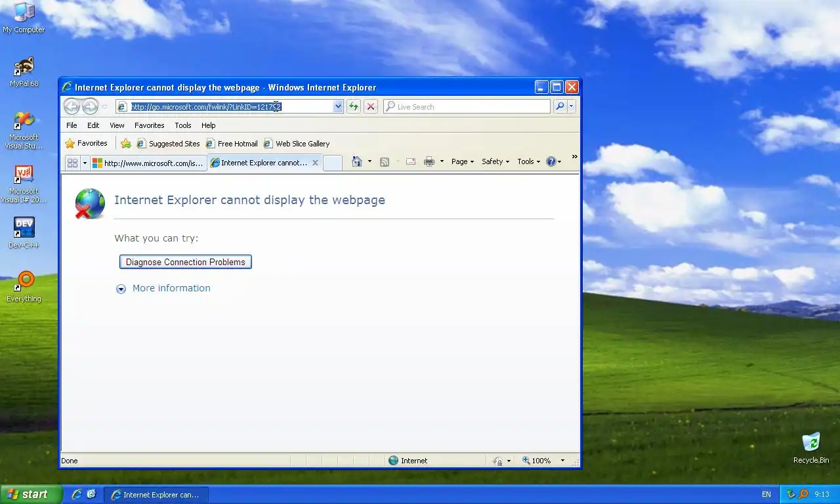This screenshot has height=504, width=840.
Task: Switch to the microsoft.com tab
Action: coord(148,163)
